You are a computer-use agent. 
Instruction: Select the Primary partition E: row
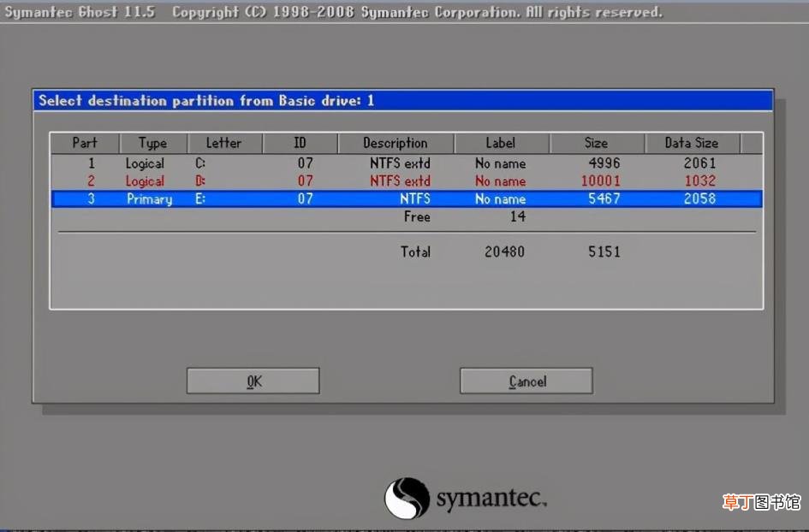coord(407,198)
